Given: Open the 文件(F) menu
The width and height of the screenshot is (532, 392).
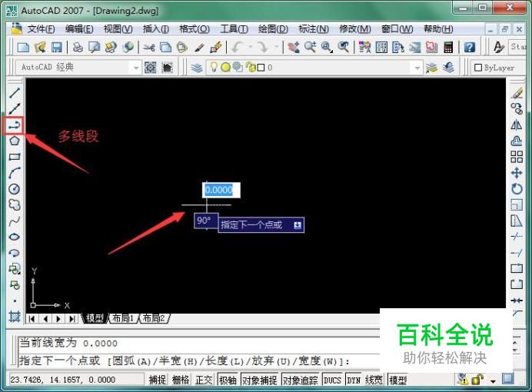Looking at the screenshot, I should [x=41, y=29].
